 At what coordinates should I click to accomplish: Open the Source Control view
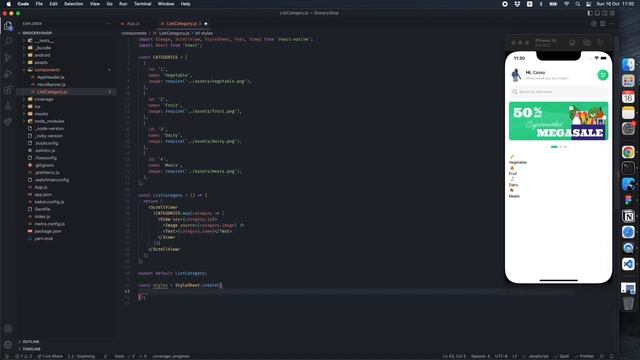[8, 57]
